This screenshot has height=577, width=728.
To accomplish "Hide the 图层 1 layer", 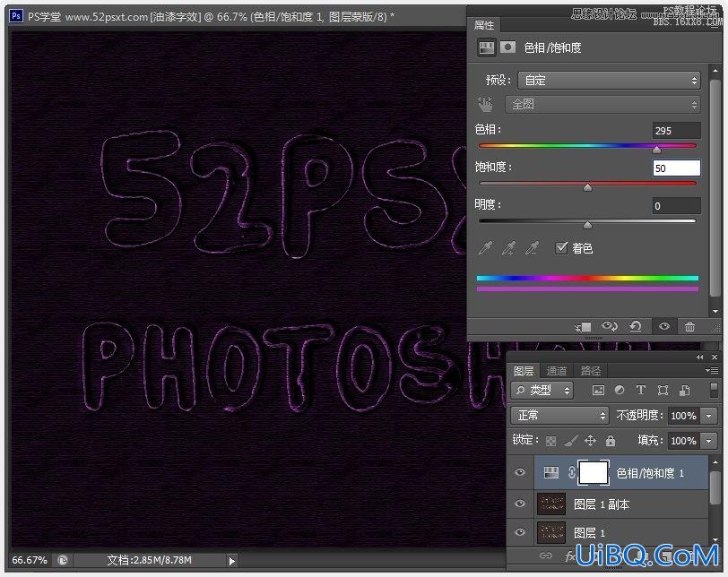I will [520, 532].
